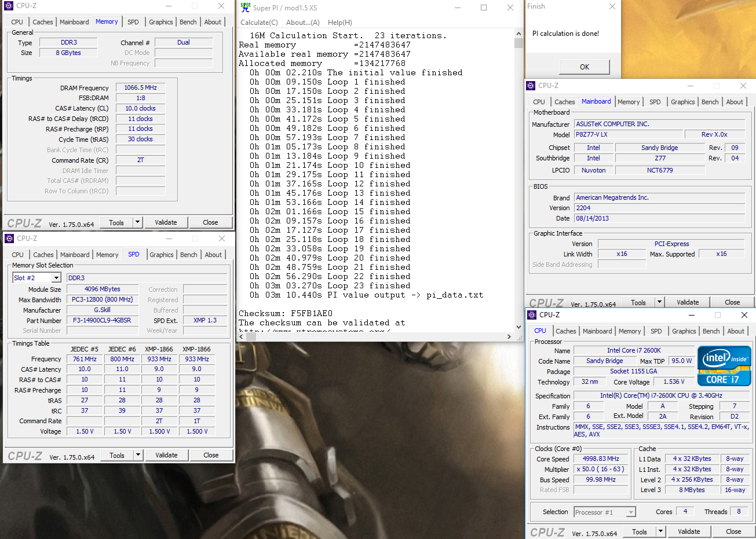Viewport: 756px width, 539px height.
Task: Switch to Caches tab in Memory window
Action: (43, 22)
